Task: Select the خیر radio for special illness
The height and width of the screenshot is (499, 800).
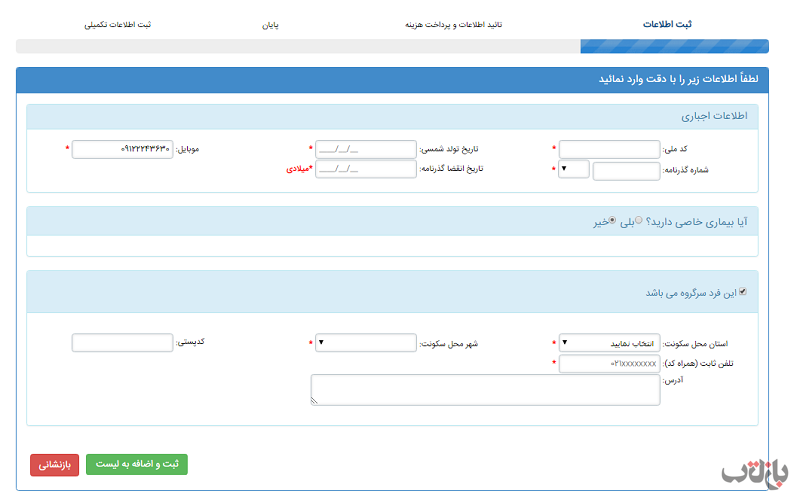Action: [x=613, y=221]
